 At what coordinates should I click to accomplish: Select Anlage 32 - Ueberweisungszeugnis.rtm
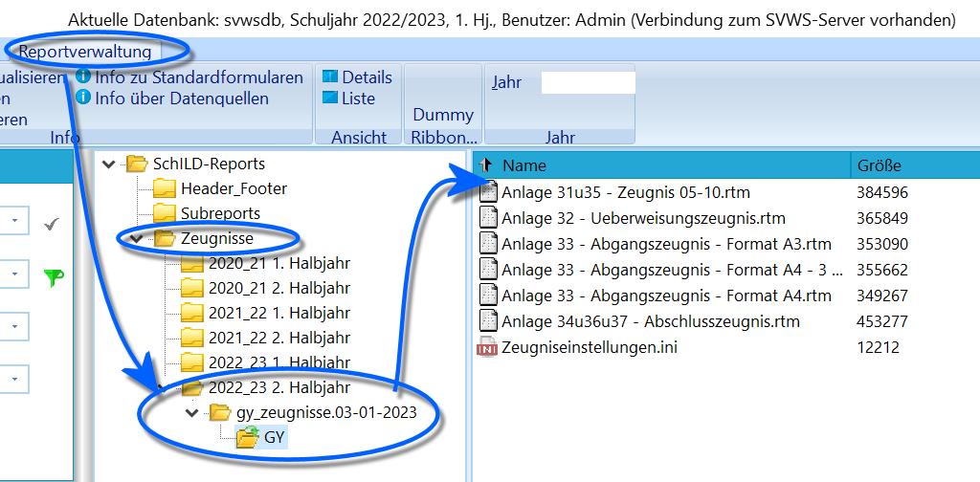pos(643,218)
